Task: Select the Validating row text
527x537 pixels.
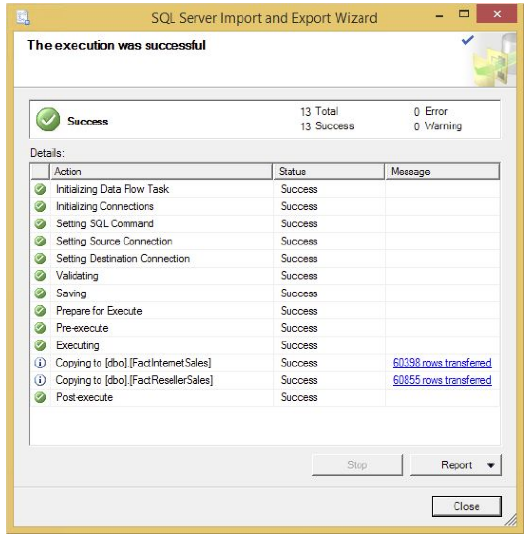Action: point(77,276)
